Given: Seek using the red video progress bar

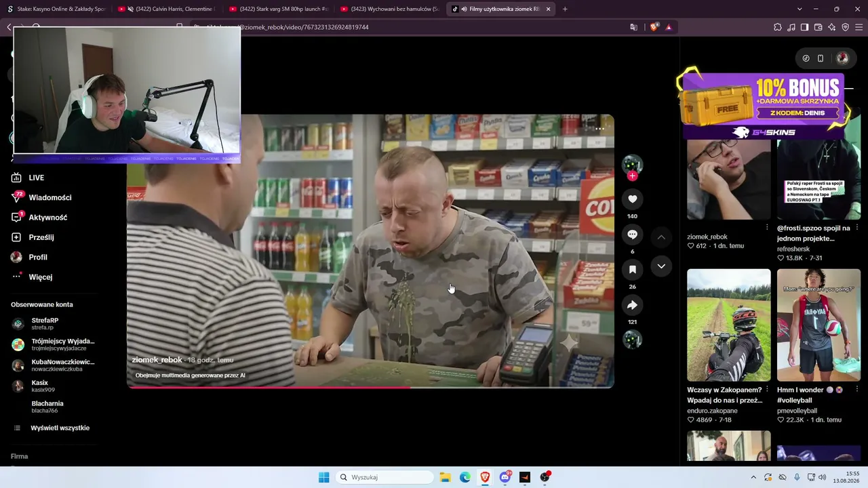Looking at the screenshot, I should (x=370, y=387).
